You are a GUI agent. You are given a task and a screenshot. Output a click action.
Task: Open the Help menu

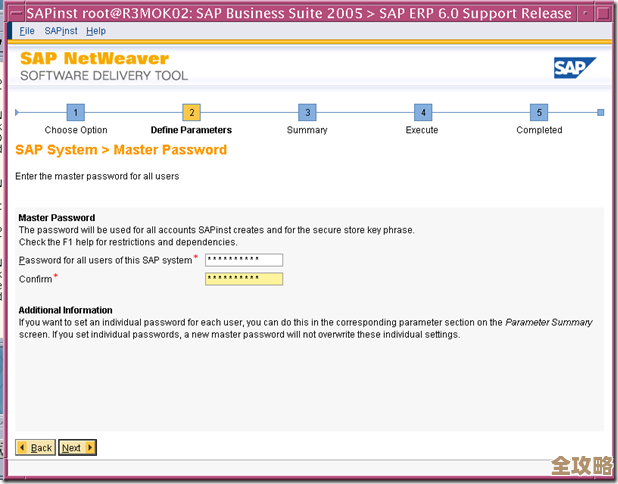pos(96,31)
